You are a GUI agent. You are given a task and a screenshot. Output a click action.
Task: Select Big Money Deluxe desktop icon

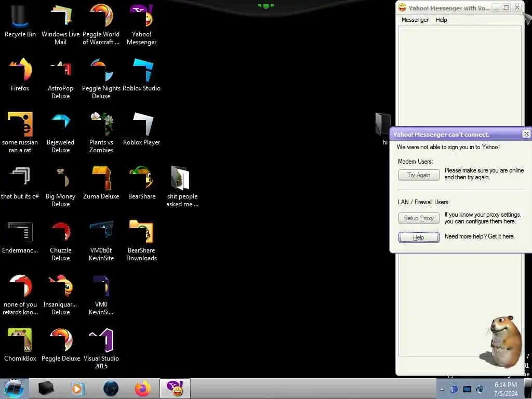pos(60,187)
